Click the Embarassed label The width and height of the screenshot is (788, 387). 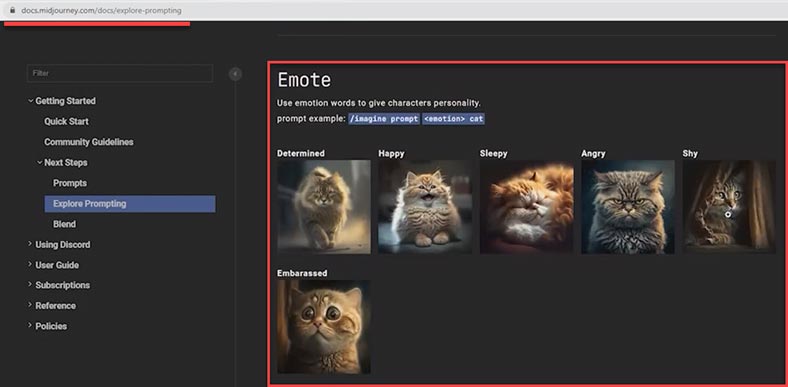pos(302,273)
